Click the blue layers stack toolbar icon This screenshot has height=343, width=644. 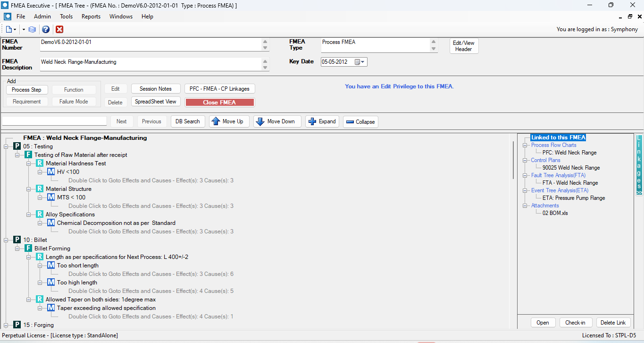coord(32,29)
